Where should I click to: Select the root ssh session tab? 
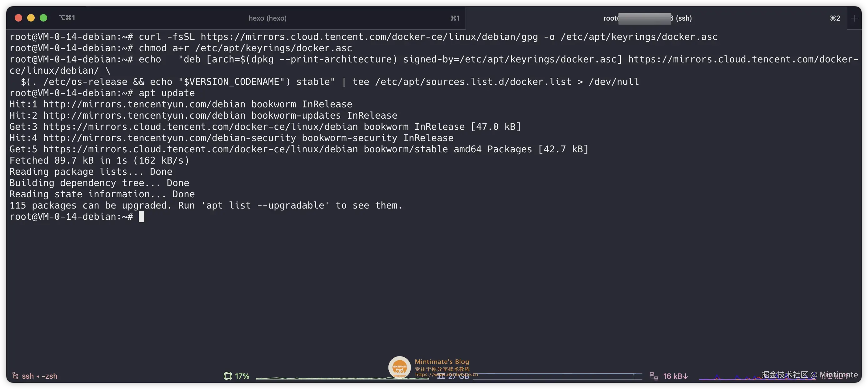click(656, 18)
